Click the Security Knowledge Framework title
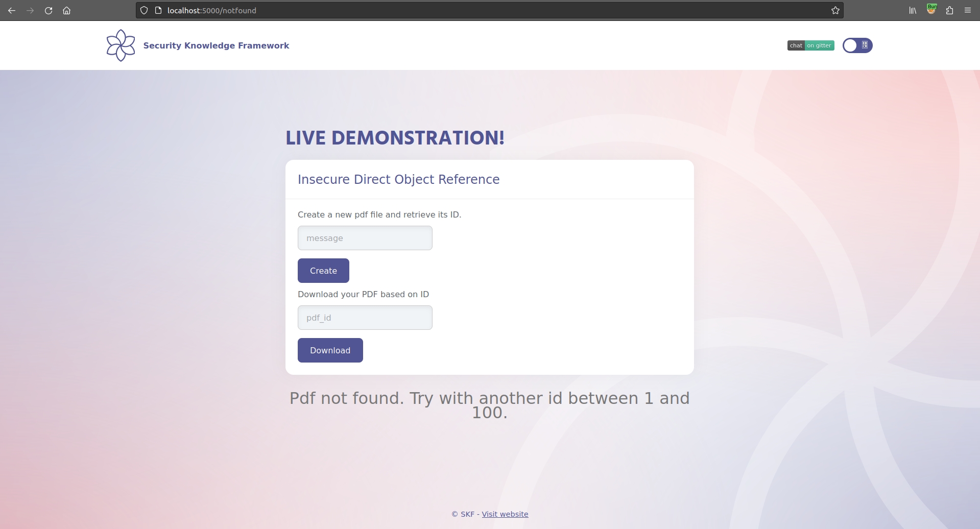This screenshot has height=529, width=980. 216,45
